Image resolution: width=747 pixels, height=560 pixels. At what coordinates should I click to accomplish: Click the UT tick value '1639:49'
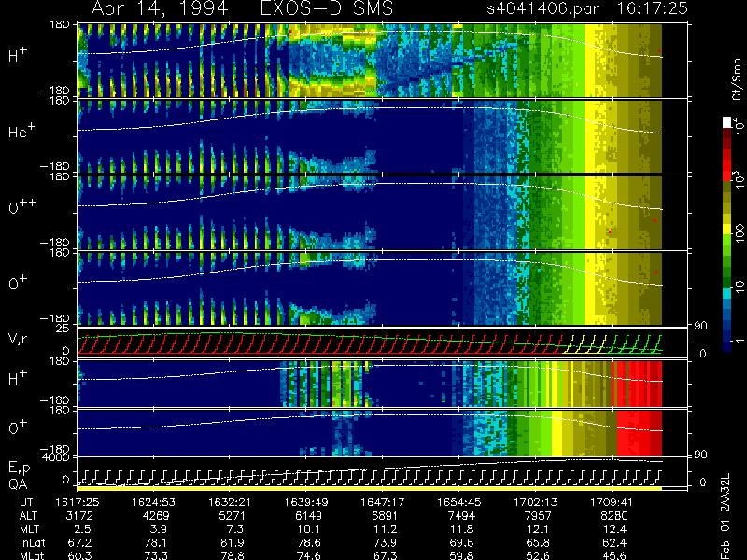click(306, 502)
